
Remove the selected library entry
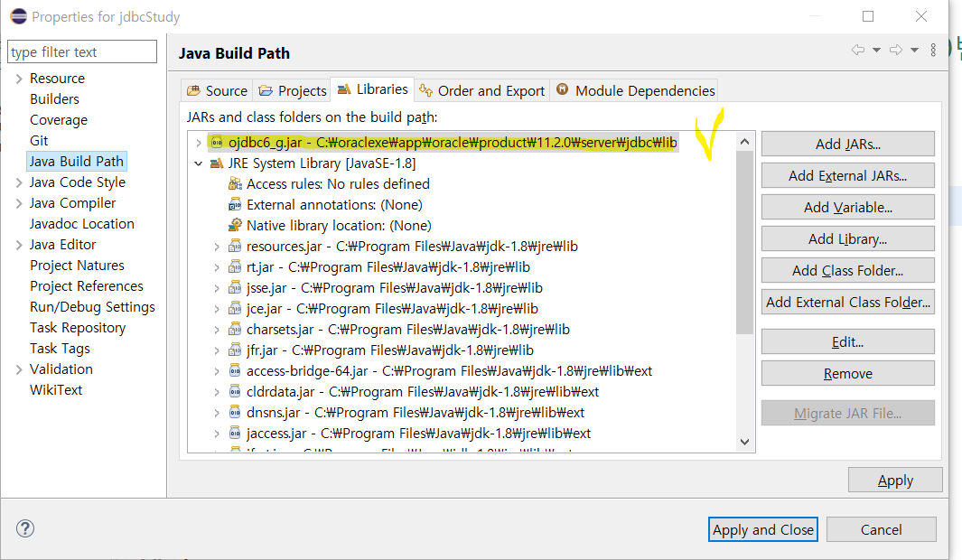(x=848, y=374)
